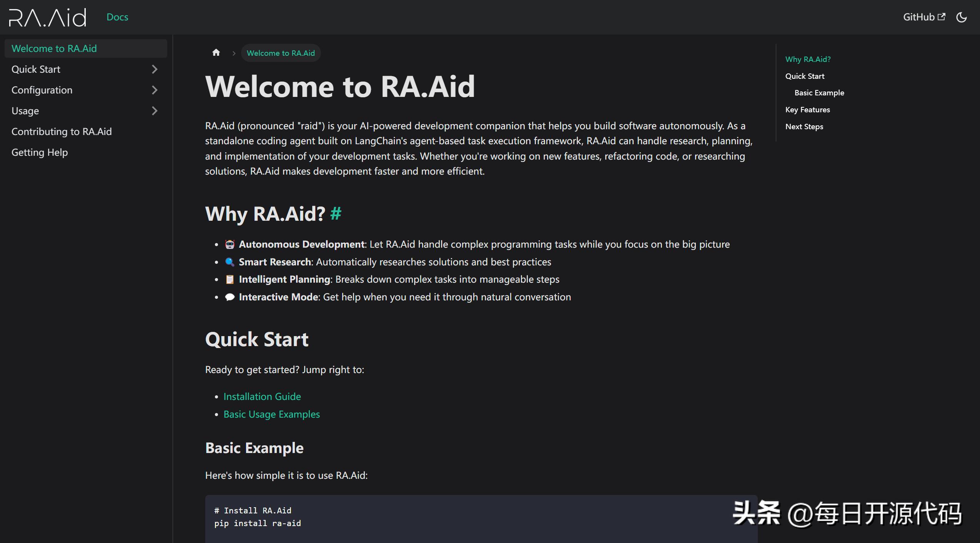Image resolution: width=980 pixels, height=543 pixels.
Task: Open the Docs navbar item
Action: pyautogui.click(x=117, y=17)
